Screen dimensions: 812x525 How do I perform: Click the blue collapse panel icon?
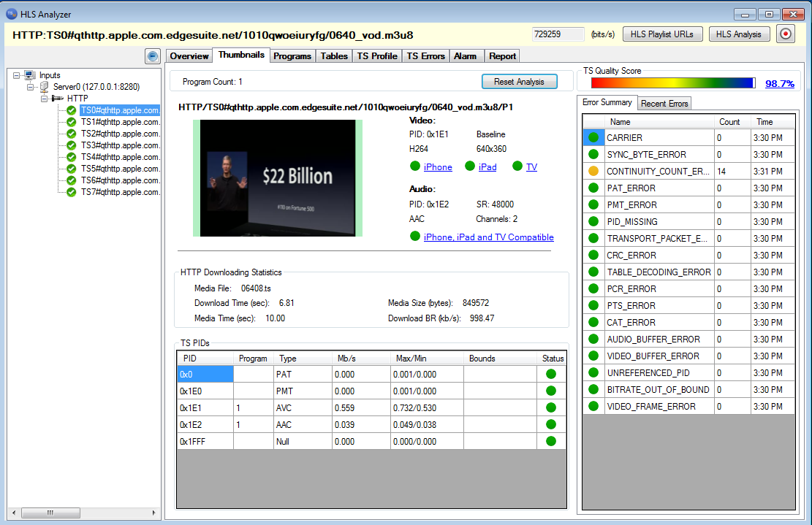(153, 56)
